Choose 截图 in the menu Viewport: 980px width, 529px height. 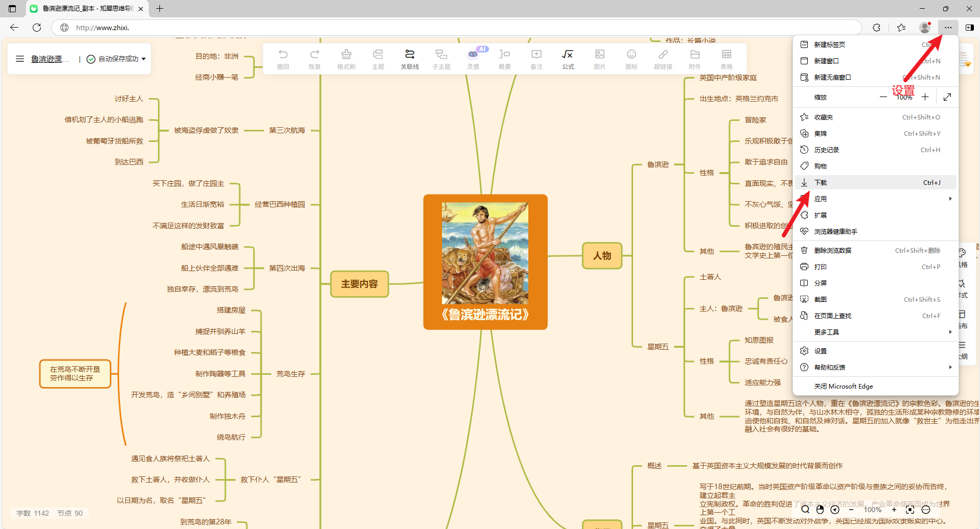pos(876,299)
